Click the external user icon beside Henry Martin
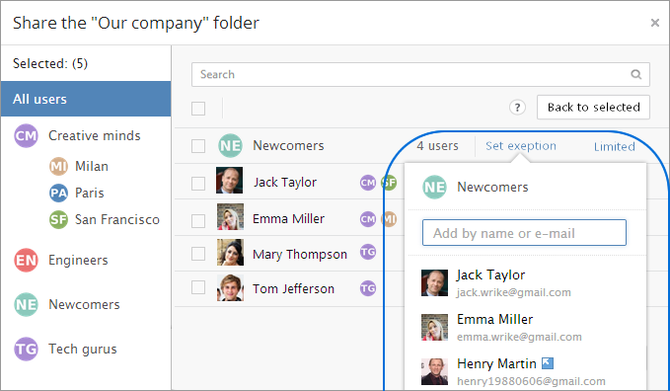This screenshot has height=391, width=670. coord(547,363)
